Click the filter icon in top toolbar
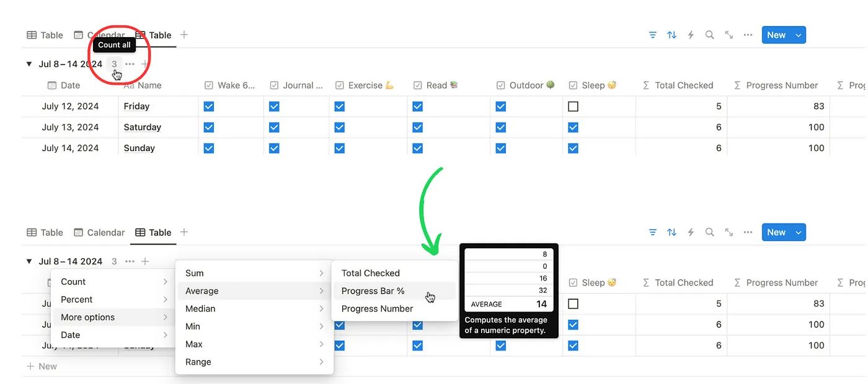This screenshot has width=868, height=384. tap(652, 35)
